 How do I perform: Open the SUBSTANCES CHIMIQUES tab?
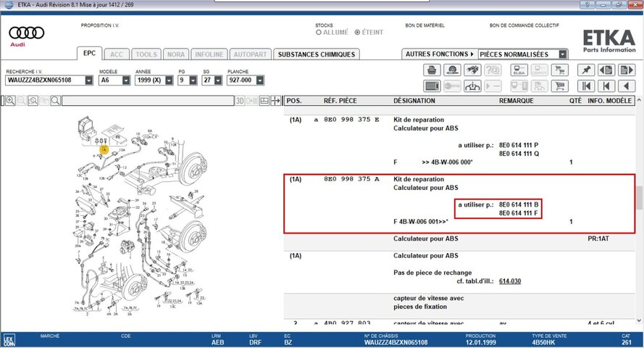pos(317,54)
